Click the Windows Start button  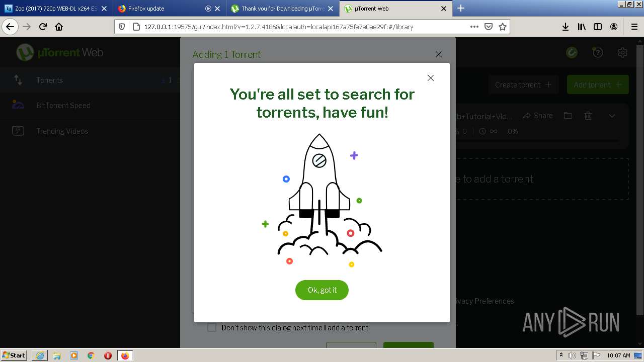tap(14, 355)
